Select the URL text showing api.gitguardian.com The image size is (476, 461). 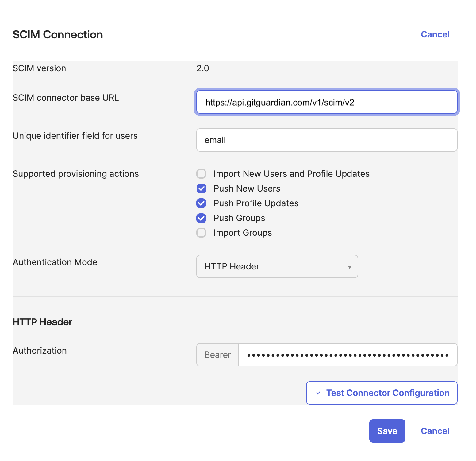[280, 102]
